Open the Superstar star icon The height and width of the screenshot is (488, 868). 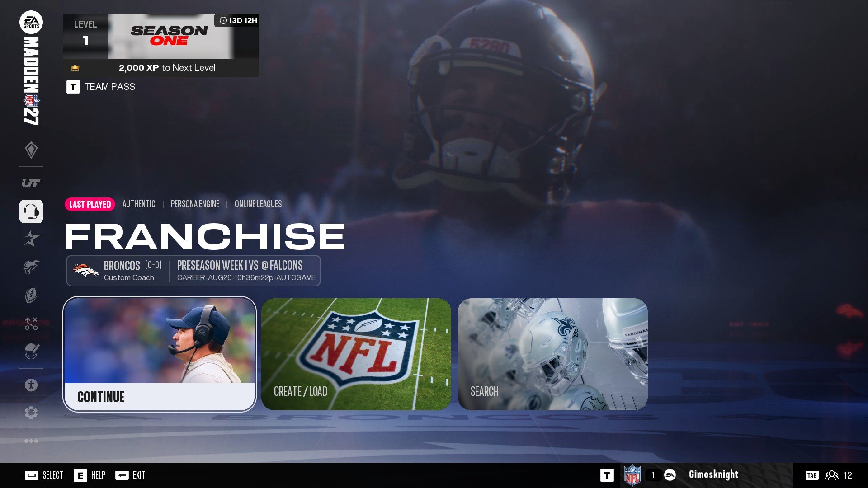click(x=31, y=239)
